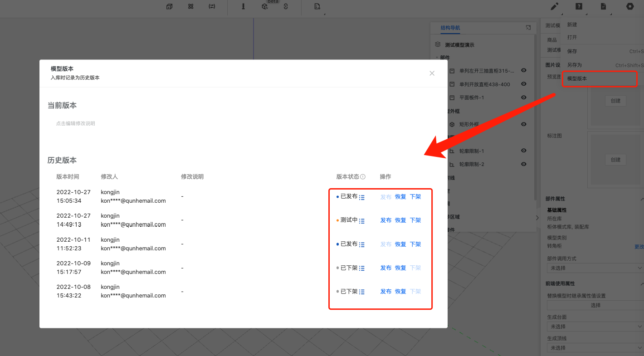This screenshot has height=356, width=644.
Task: Click the document file icon at top right
Action: [604, 6]
